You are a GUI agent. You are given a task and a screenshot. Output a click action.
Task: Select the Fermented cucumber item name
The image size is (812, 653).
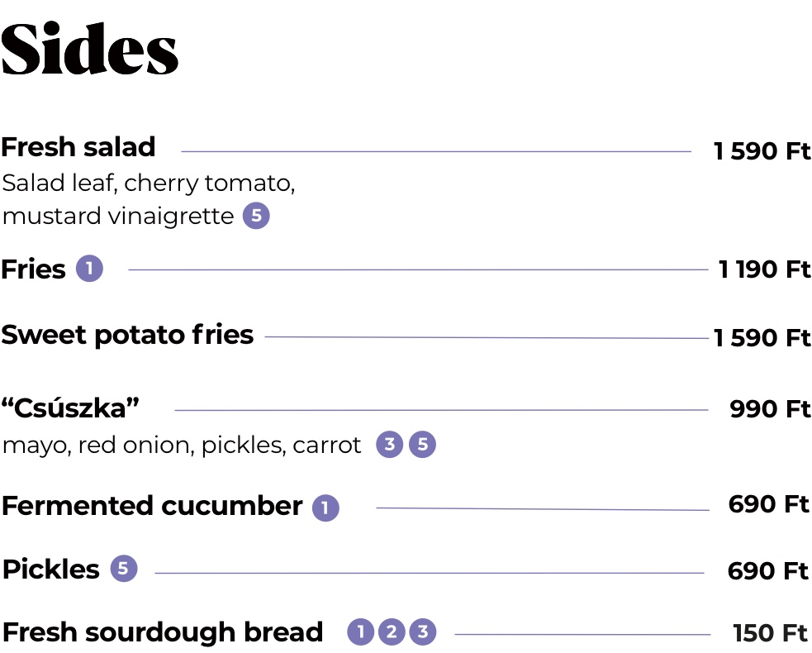[x=152, y=506]
